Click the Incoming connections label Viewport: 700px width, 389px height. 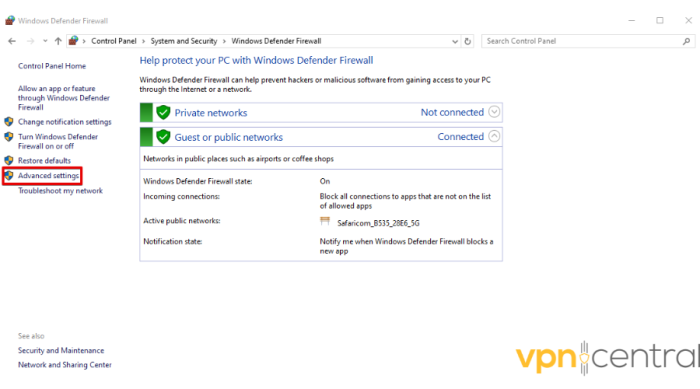tap(181, 197)
